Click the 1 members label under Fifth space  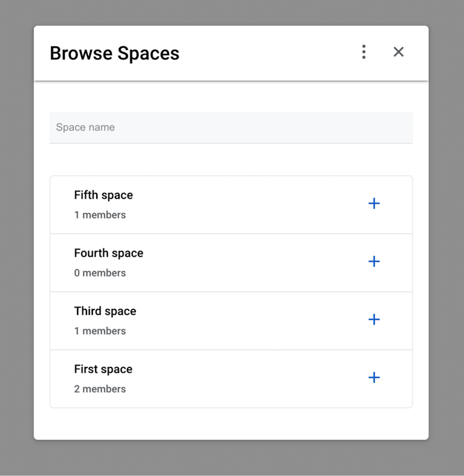click(x=100, y=215)
